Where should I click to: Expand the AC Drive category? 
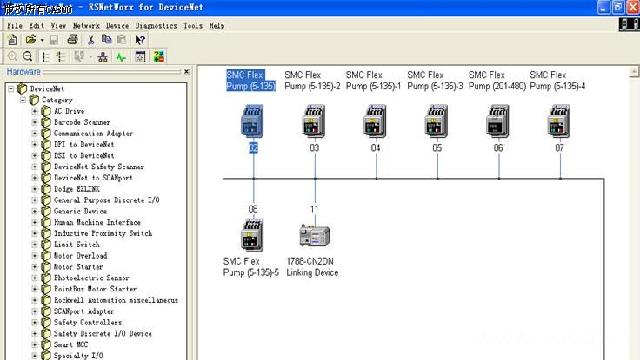tap(35, 111)
